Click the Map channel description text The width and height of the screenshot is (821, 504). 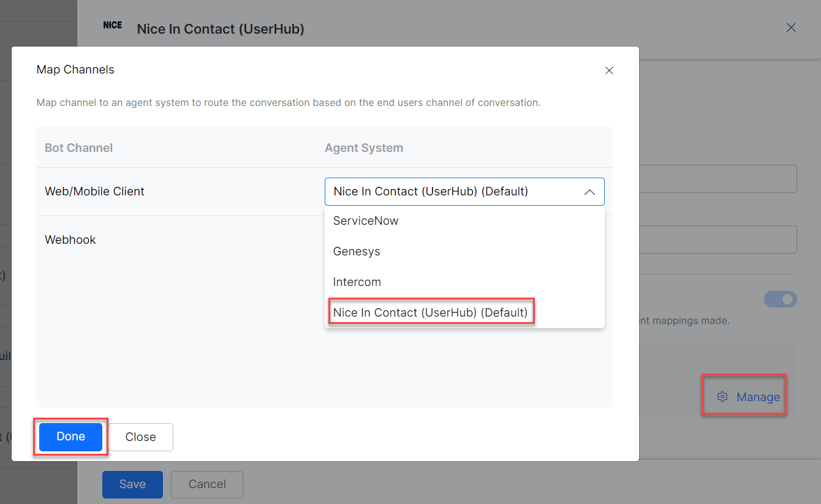point(289,102)
